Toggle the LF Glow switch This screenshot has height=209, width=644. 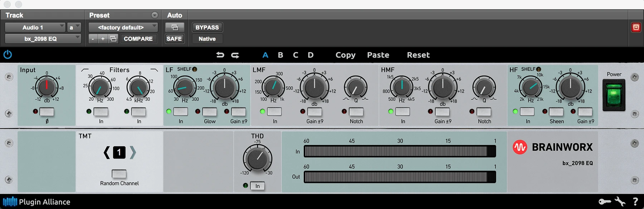tap(210, 112)
